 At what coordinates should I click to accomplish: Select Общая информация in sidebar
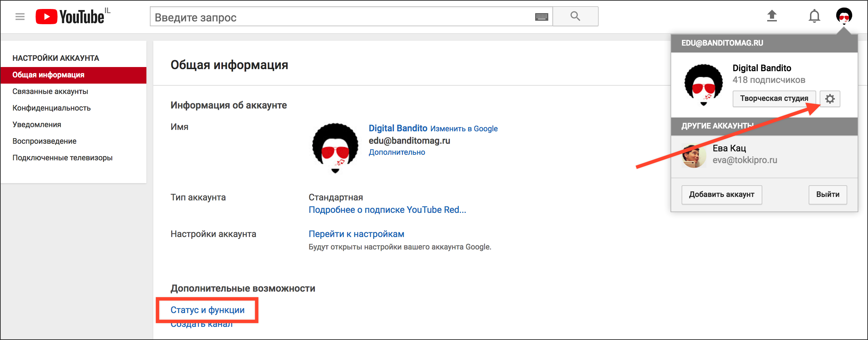click(x=73, y=75)
